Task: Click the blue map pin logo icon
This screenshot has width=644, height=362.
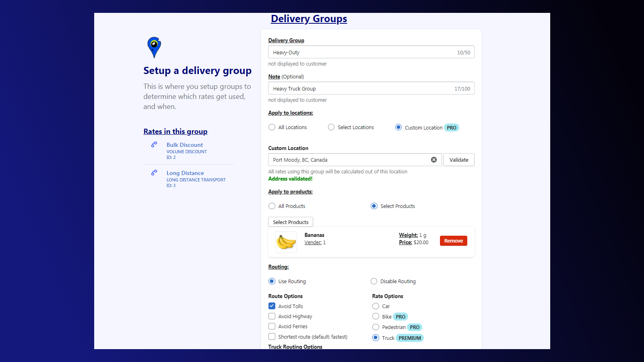Action: click(154, 47)
